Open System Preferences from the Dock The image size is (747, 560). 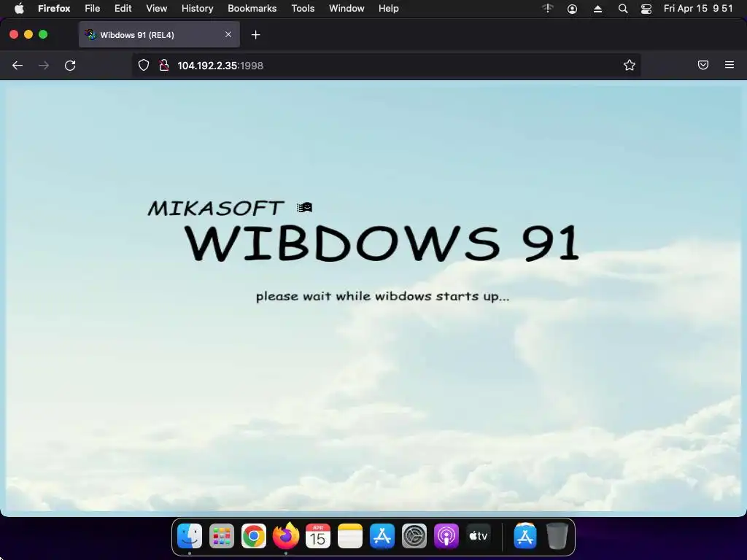point(414,536)
